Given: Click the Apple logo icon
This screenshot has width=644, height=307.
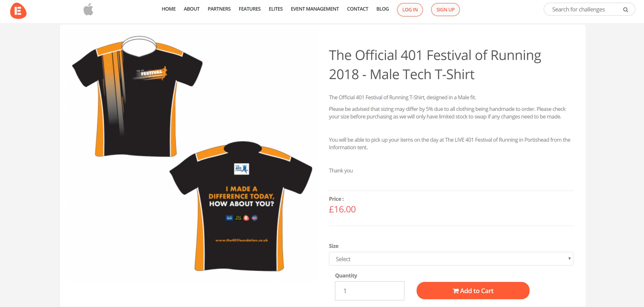Looking at the screenshot, I should click(88, 10).
